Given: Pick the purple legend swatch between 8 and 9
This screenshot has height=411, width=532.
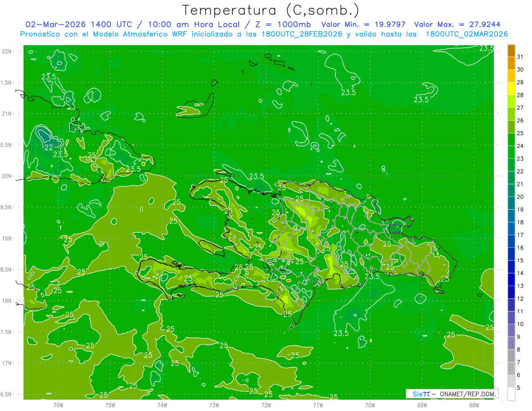Looking at the screenshot, I should (511, 343).
